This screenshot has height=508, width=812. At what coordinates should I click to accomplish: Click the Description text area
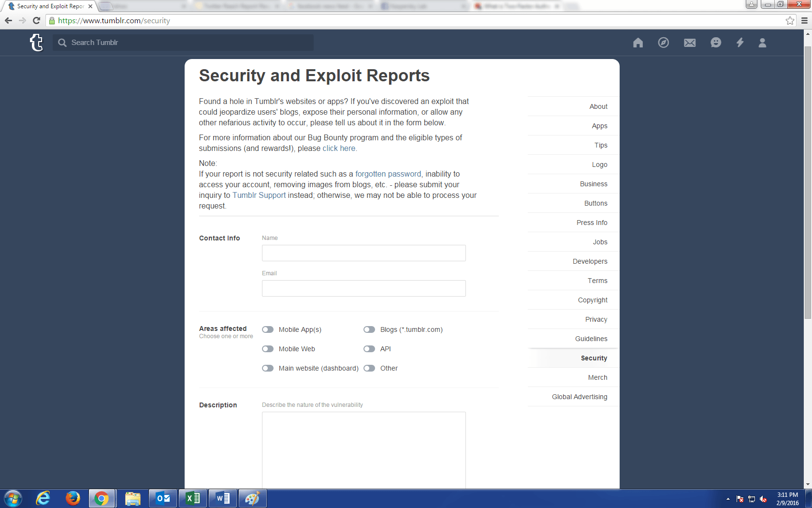coord(364,450)
